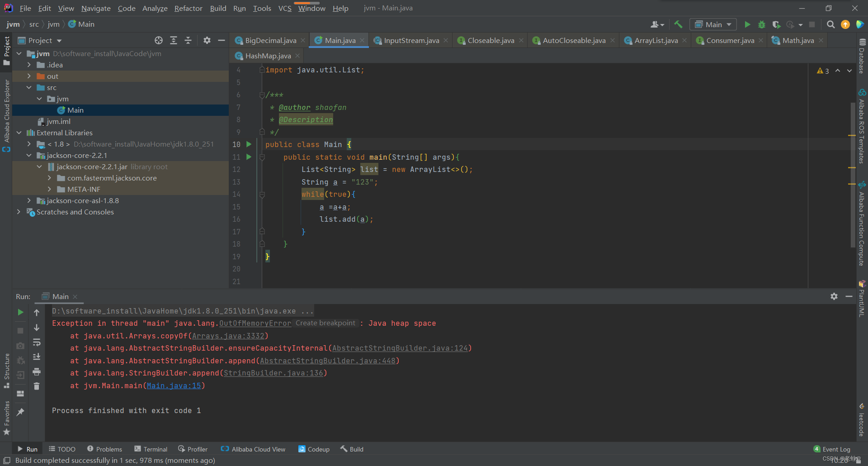The width and height of the screenshot is (868, 466).
Task: Switch to ArrayList.java tab
Action: click(x=656, y=40)
